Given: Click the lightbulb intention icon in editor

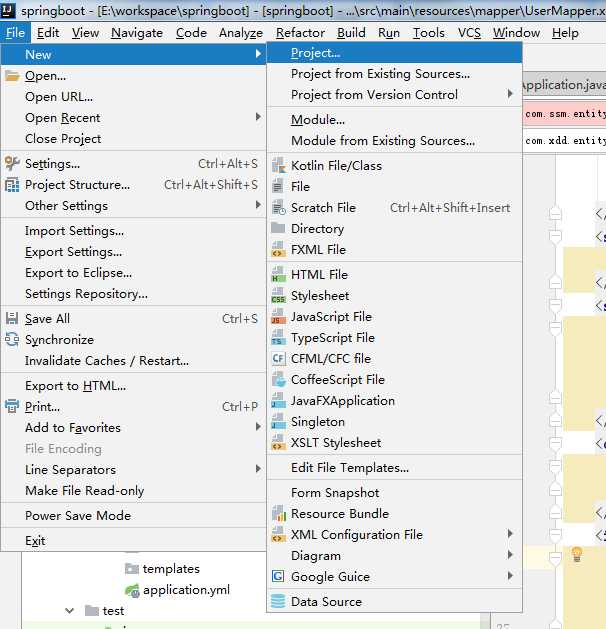Looking at the screenshot, I should pyautogui.click(x=577, y=554).
